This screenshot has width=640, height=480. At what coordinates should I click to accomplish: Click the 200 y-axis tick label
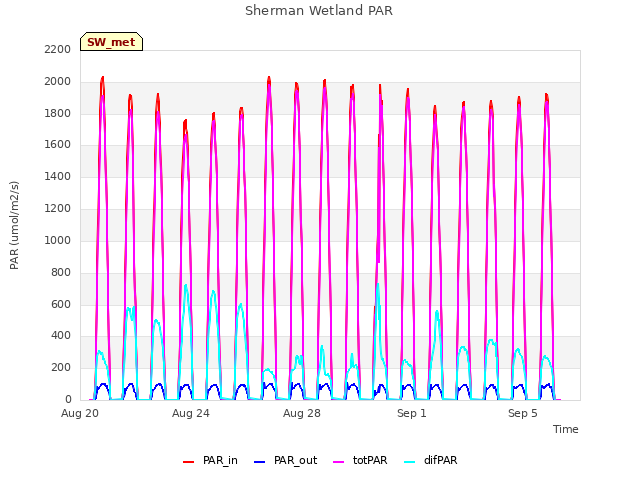(x=61, y=367)
